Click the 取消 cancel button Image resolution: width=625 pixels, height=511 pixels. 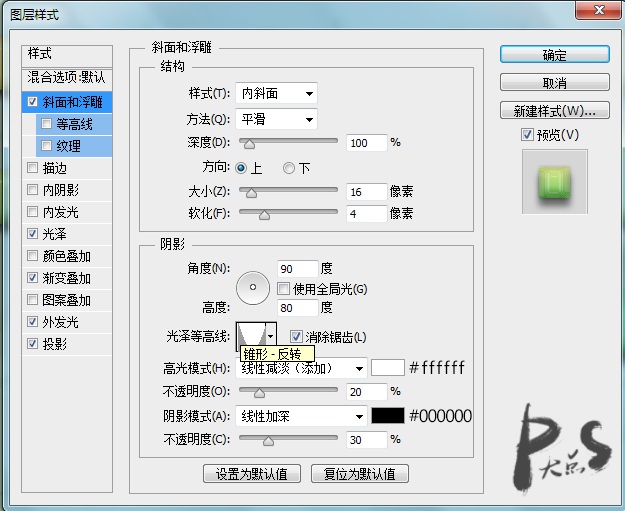pos(554,83)
